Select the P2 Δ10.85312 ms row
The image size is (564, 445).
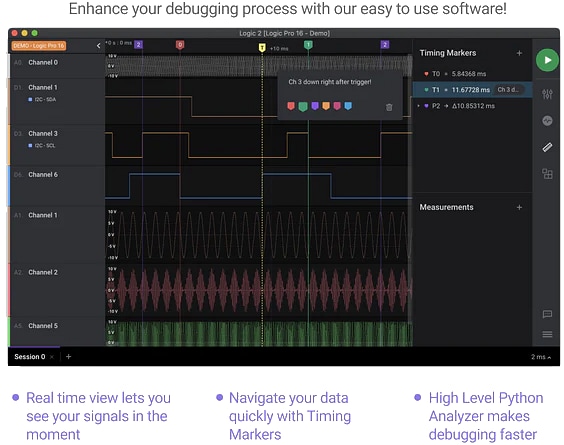472,106
